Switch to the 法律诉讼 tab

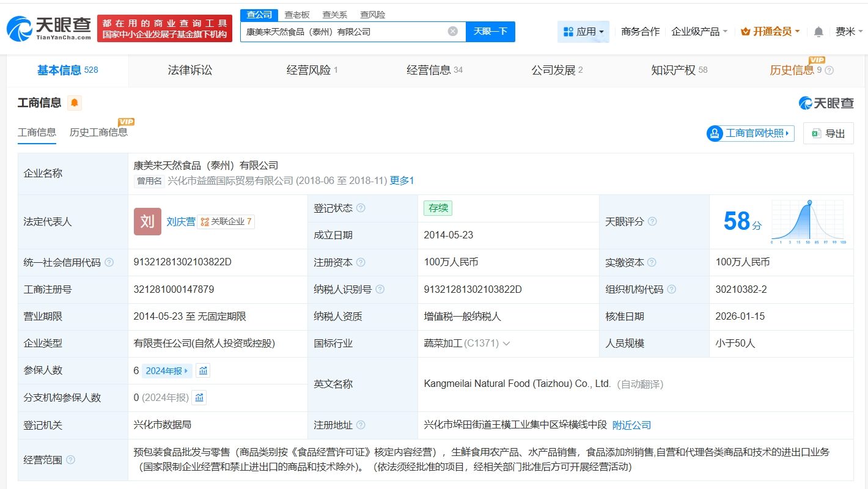(x=190, y=70)
